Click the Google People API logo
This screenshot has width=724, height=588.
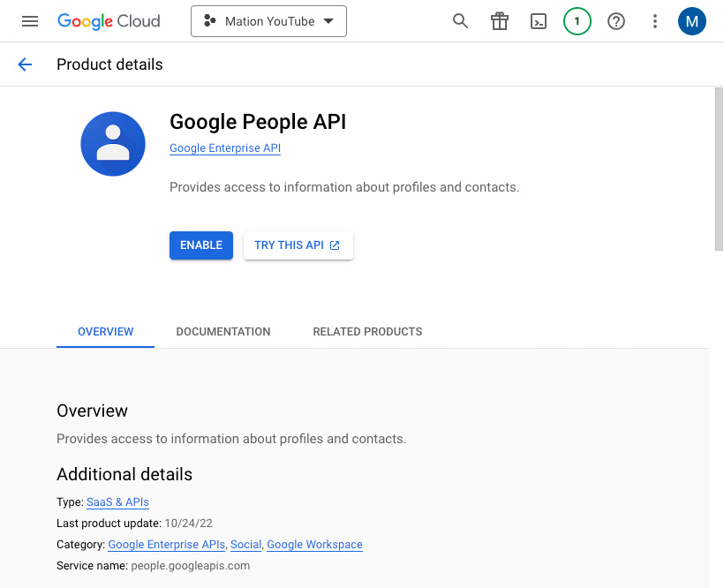point(113,144)
